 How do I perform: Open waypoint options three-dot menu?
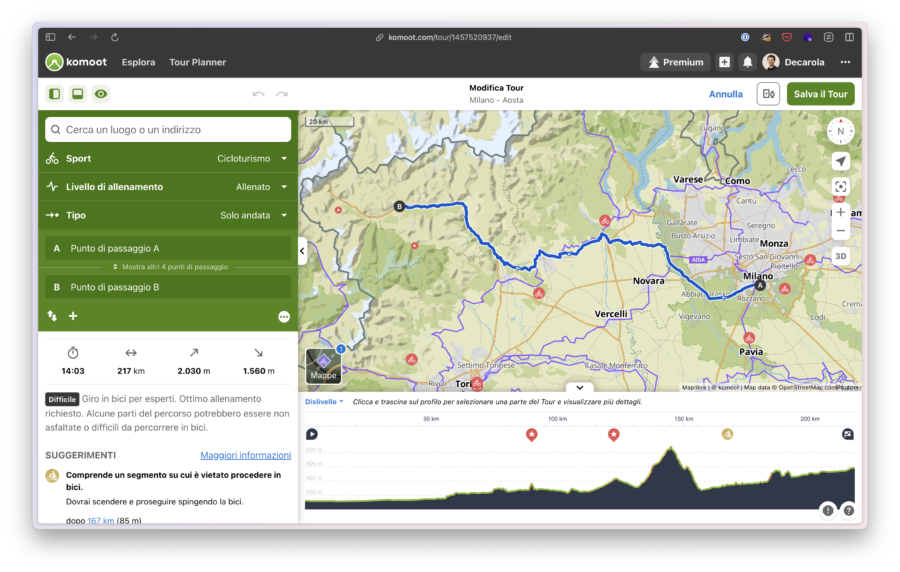pos(284,316)
